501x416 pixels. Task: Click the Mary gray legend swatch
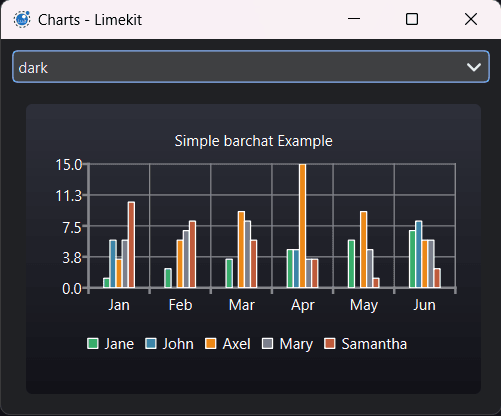268,344
